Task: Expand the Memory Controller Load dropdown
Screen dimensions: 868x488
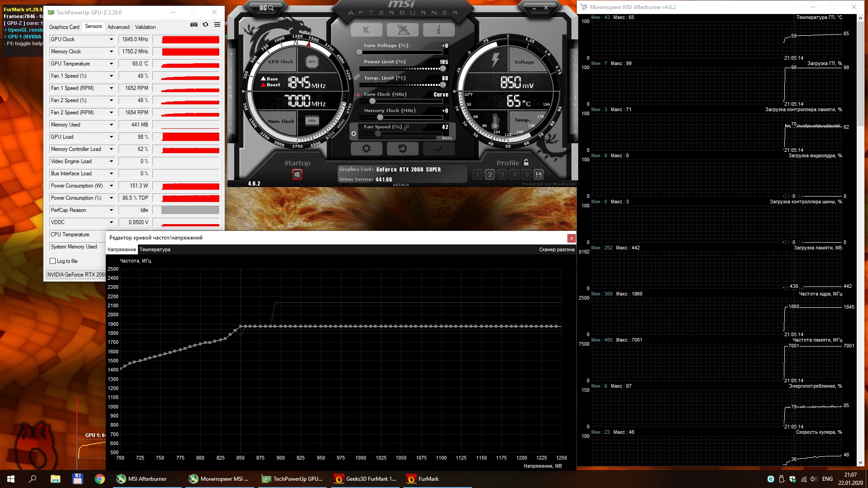Action: point(111,149)
